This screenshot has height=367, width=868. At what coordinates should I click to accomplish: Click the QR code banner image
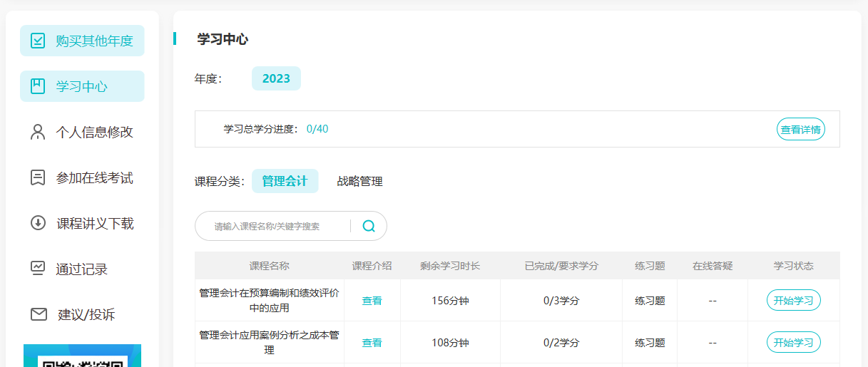pos(82,356)
